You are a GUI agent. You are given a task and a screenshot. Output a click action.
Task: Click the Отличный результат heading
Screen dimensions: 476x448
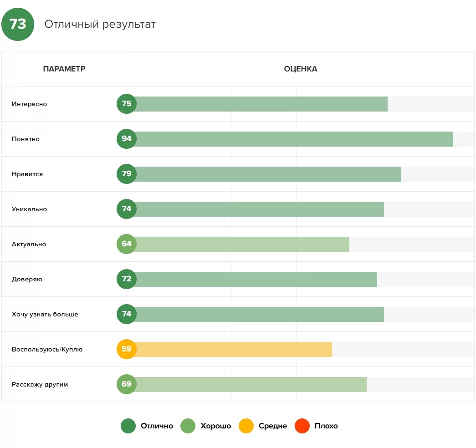[x=100, y=25]
